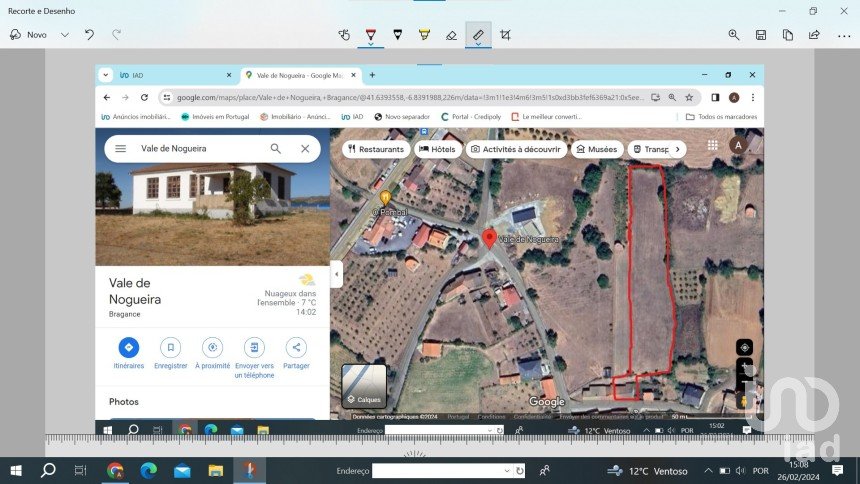Screen dimensions: 860x484
Task: Select the Vale de Nogueira - Google Maps tab
Action: pyautogui.click(x=299, y=75)
